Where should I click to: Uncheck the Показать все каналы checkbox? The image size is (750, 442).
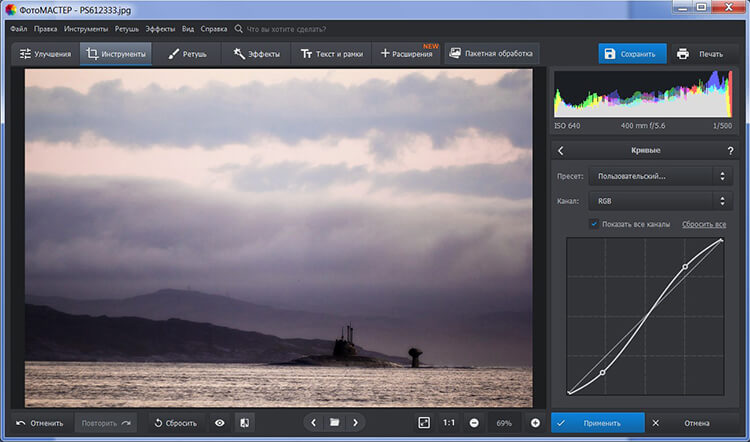594,224
